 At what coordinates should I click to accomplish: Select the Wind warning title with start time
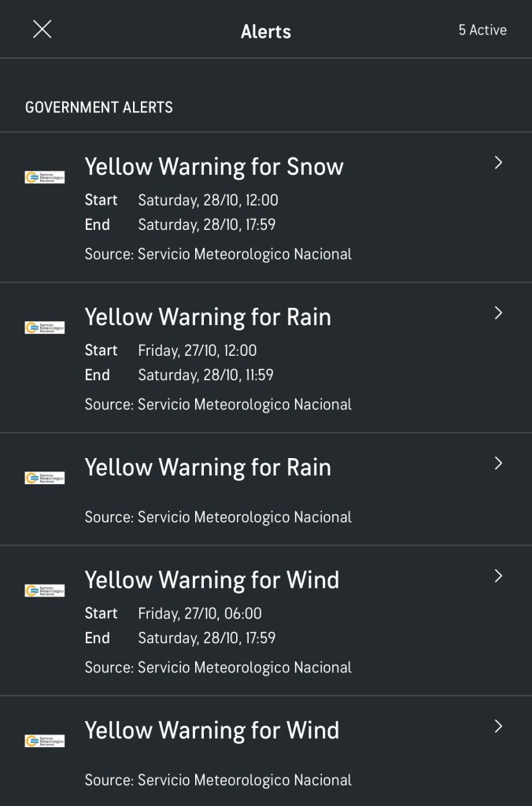point(212,580)
